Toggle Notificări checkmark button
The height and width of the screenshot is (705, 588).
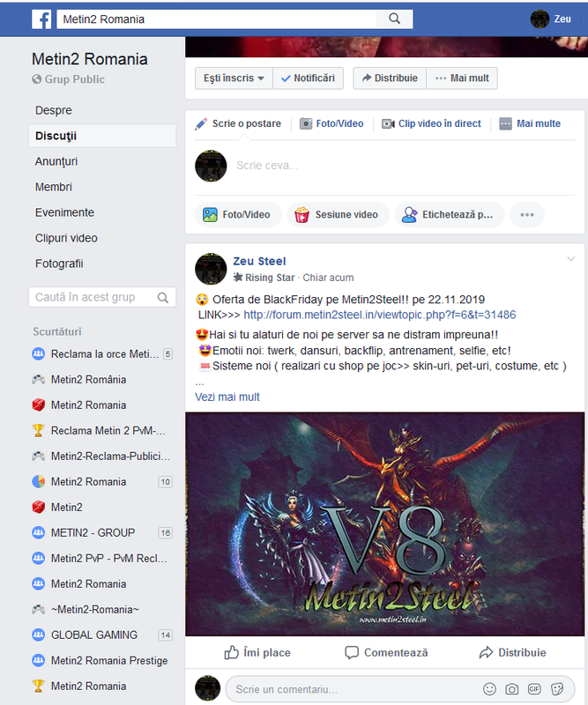309,78
